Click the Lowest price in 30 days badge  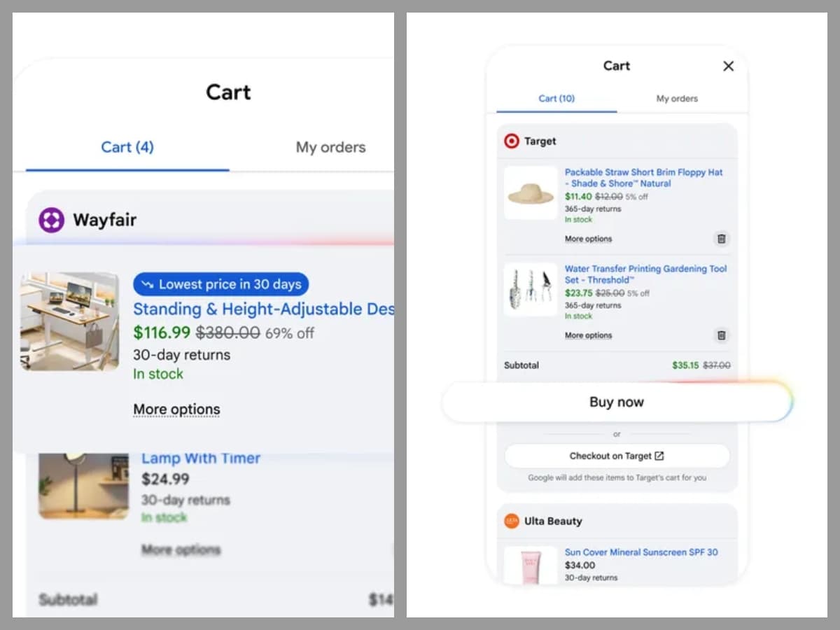(221, 284)
